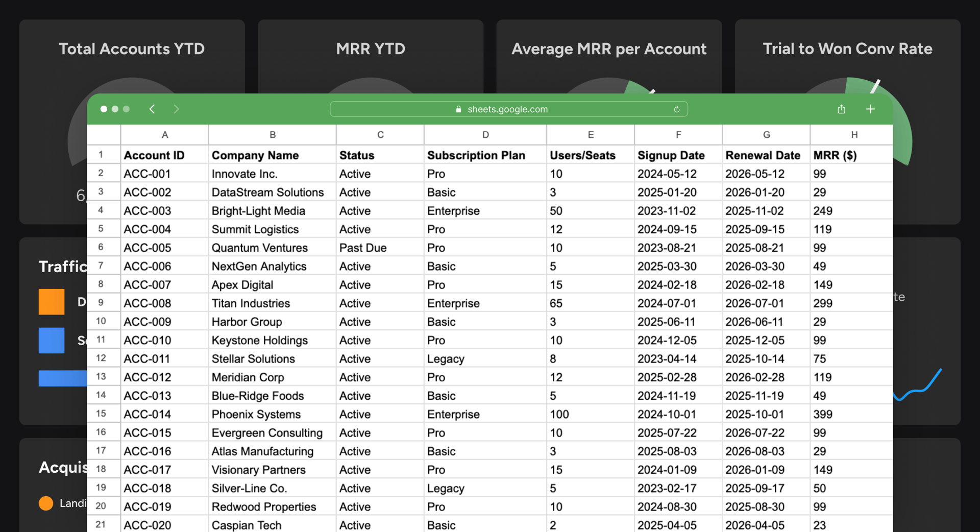Open a new tab with plus icon

tap(870, 109)
